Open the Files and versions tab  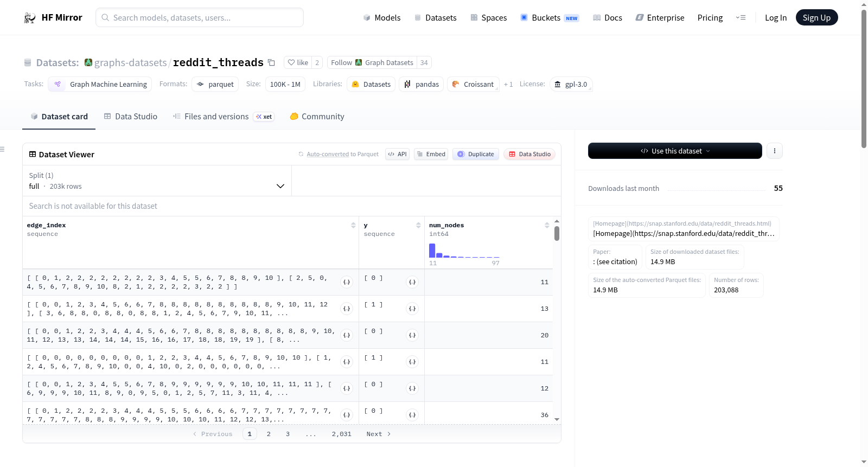(x=223, y=117)
